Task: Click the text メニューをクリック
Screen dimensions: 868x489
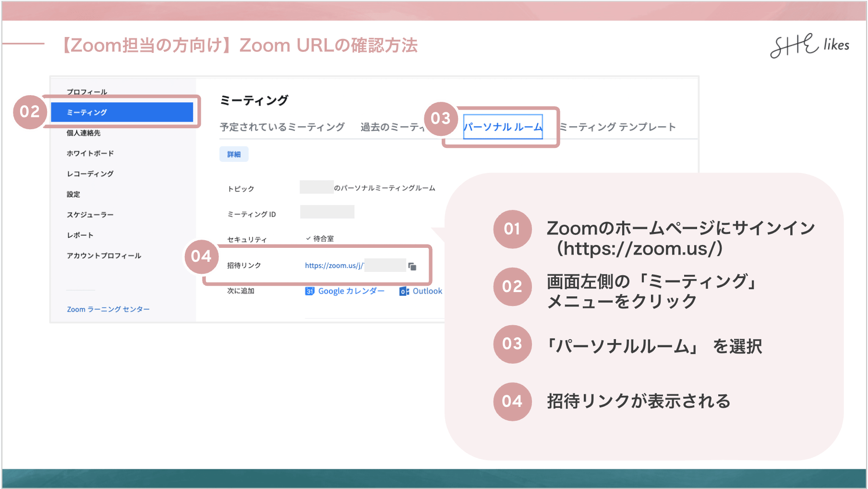Action: click(622, 302)
